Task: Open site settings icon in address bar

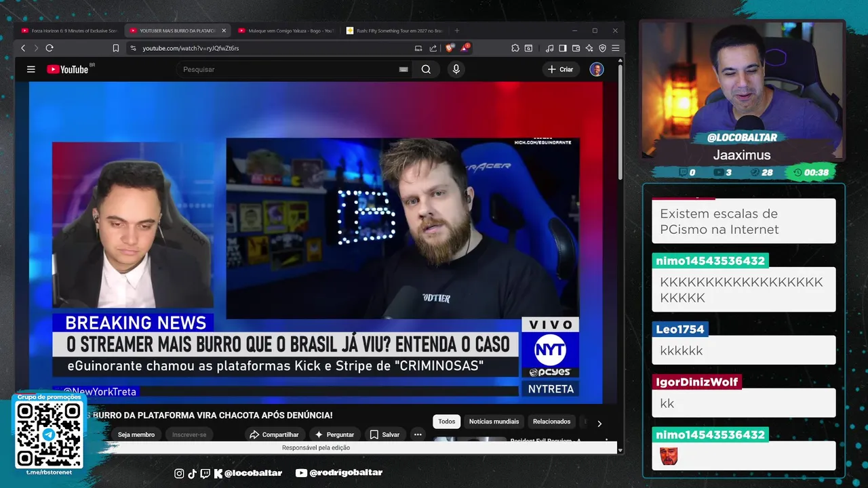Action: pos(133,48)
